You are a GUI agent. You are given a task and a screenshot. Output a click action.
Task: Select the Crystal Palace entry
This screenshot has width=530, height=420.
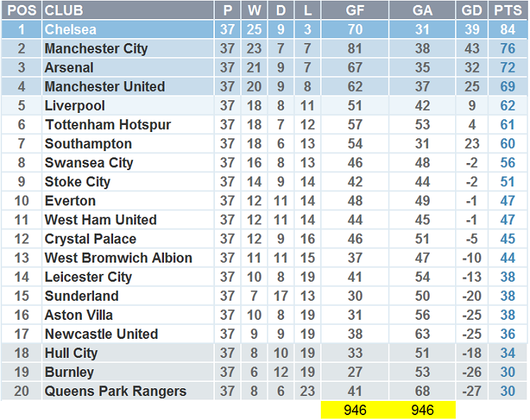pyautogui.click(x=90, y=239)
